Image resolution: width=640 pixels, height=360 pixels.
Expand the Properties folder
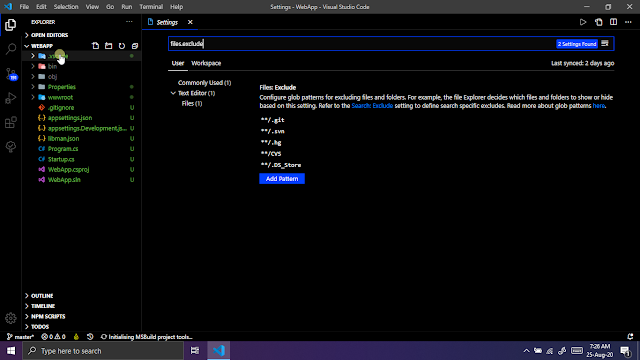click(33, 87)
